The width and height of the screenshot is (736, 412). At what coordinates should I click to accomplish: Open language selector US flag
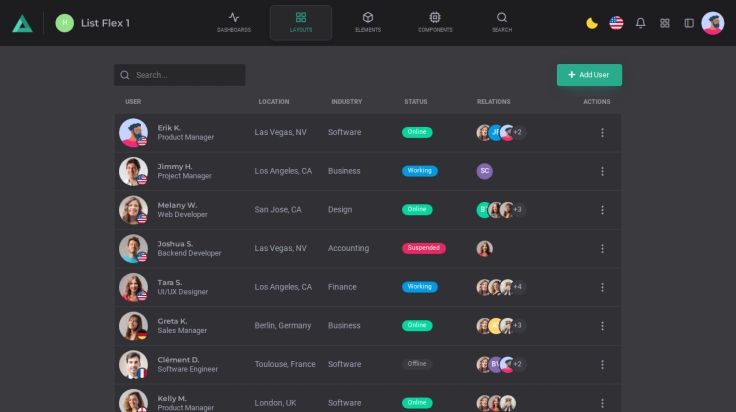(x=616, y=23)
